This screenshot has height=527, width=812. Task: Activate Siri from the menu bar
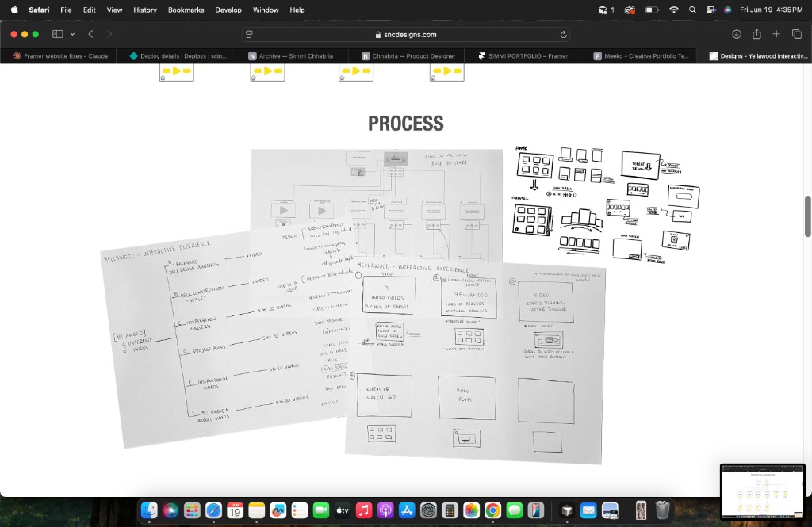728,10
